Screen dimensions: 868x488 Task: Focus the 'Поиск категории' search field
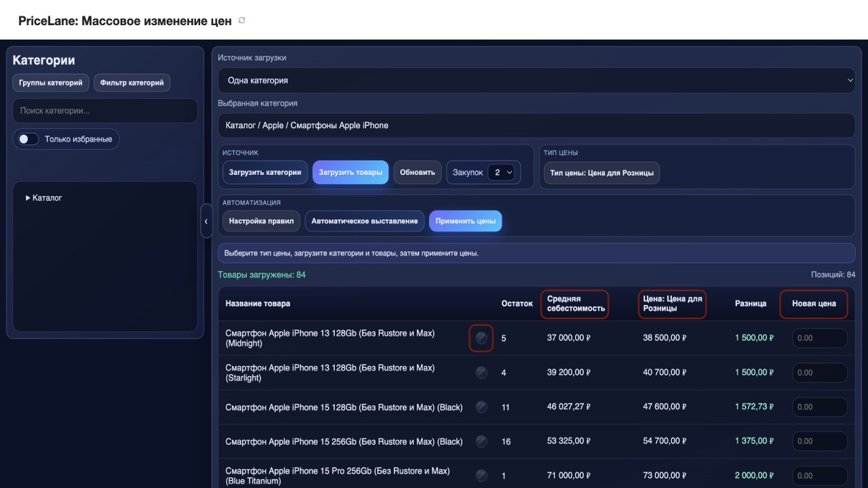[x=105, y=110]
